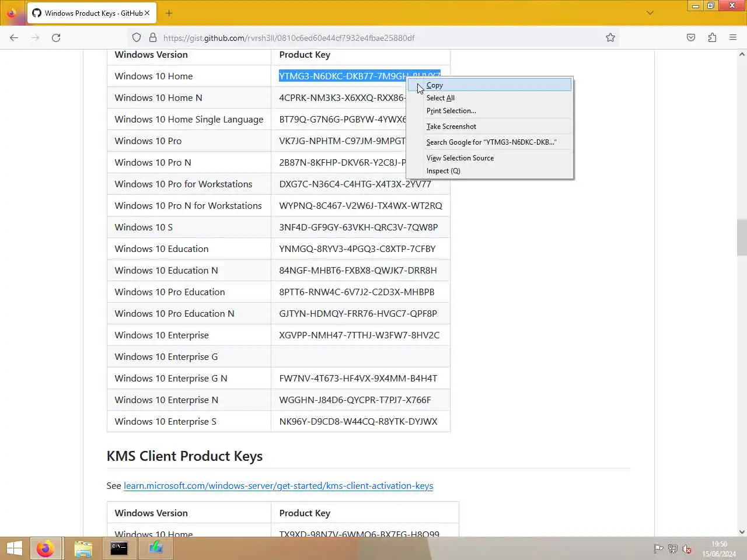
Task: Click key XGVPP-NMH47-7TTHJ-W3FW7-8HV2C
Action: pos(359,335)
